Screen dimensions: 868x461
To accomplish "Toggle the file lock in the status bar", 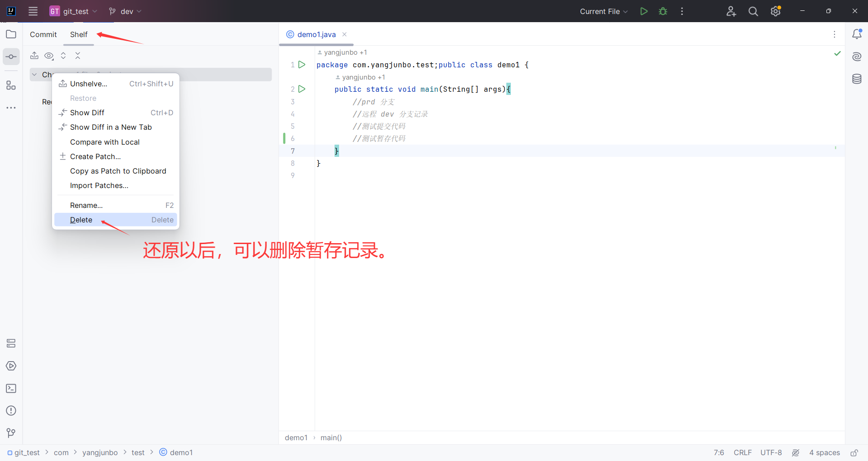I will [x=855, y=453].
